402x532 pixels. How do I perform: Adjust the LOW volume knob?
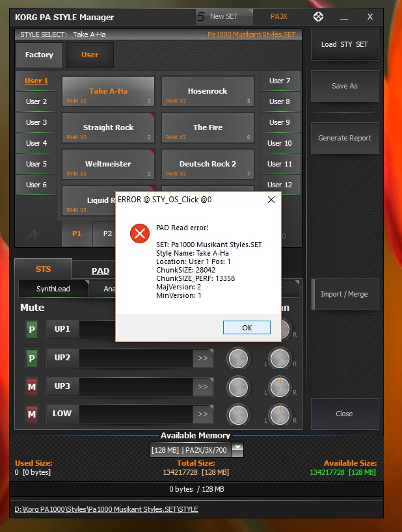[238, 414]
